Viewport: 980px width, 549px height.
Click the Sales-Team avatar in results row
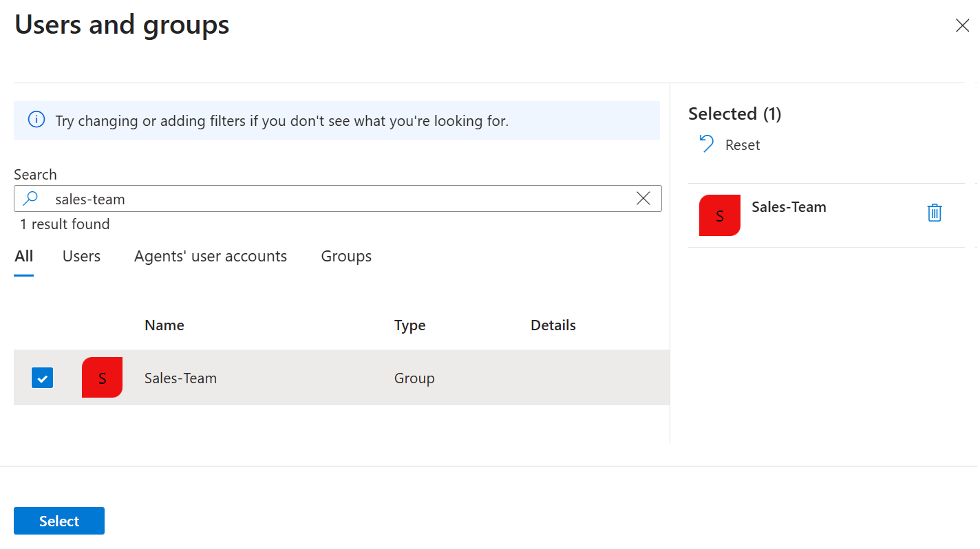pyautogui.click(x=102, y=378)
